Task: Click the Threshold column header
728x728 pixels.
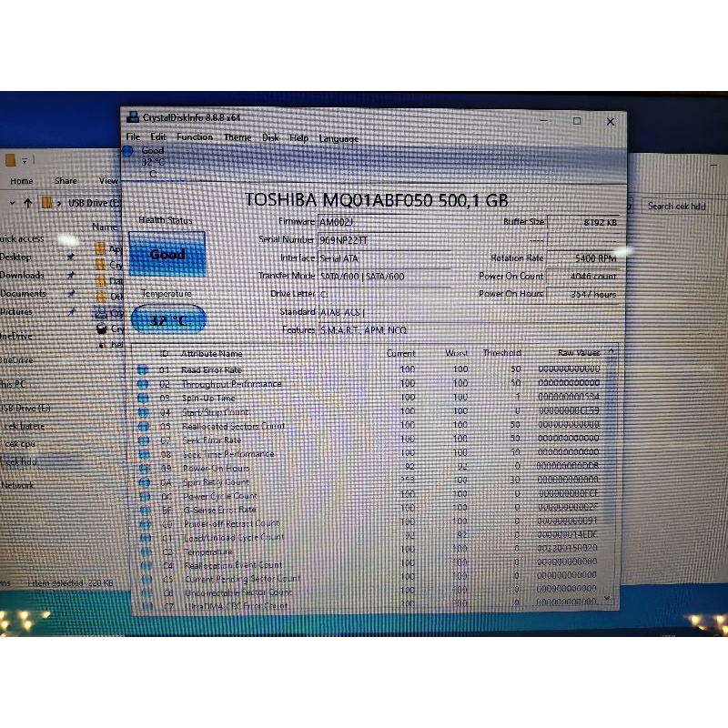Action: point(502,353)
